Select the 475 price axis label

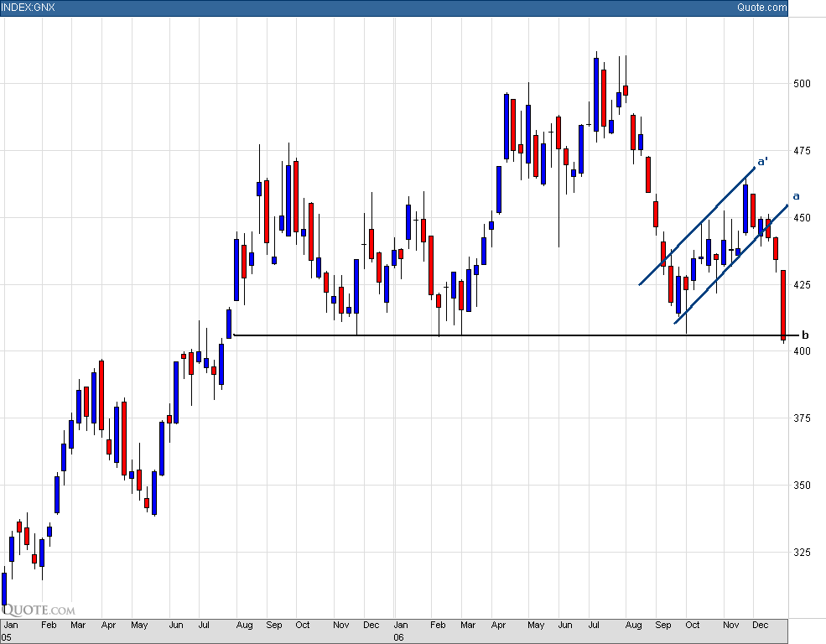click(x=802, y=151)
